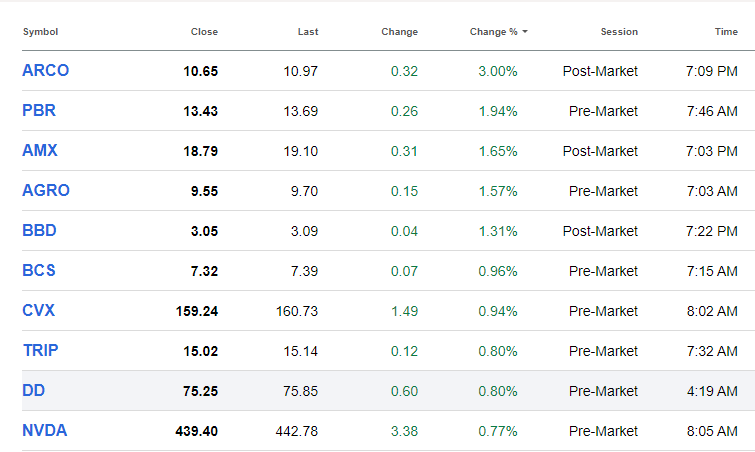Screen dimensions: 755x452
Task: Open the TRIP ticker link
Action: (40, 351)
